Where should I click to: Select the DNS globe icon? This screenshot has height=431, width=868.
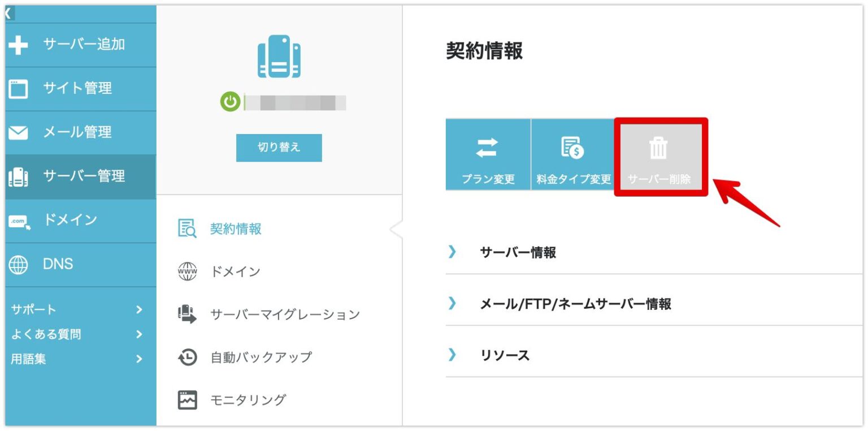18,264
